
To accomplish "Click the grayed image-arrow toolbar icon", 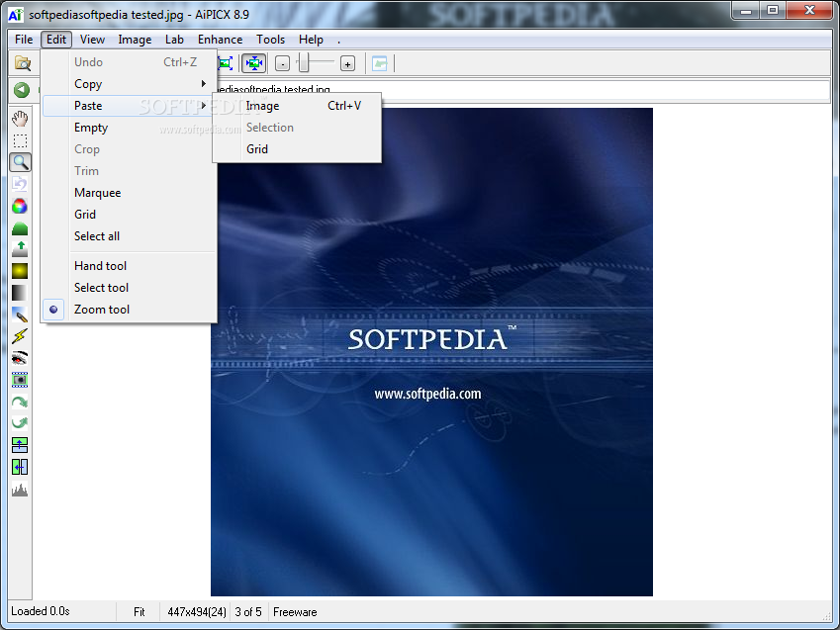I will 380,63.
